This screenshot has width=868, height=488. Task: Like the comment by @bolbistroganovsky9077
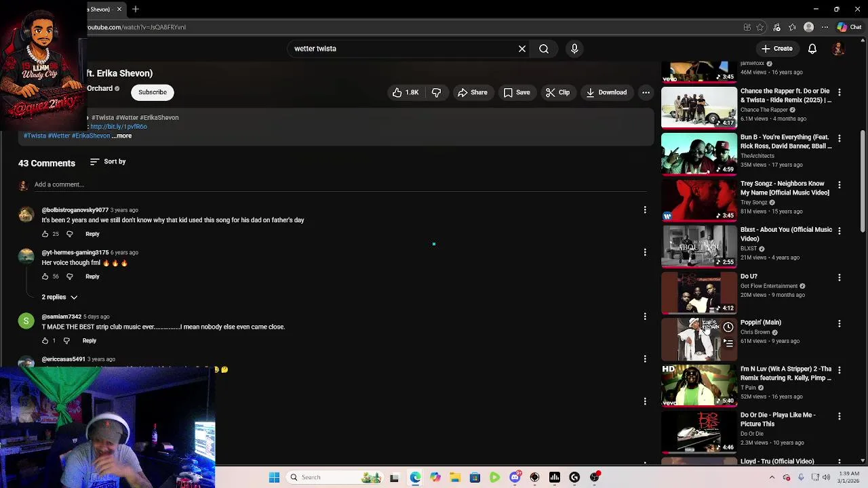(45, 234)
